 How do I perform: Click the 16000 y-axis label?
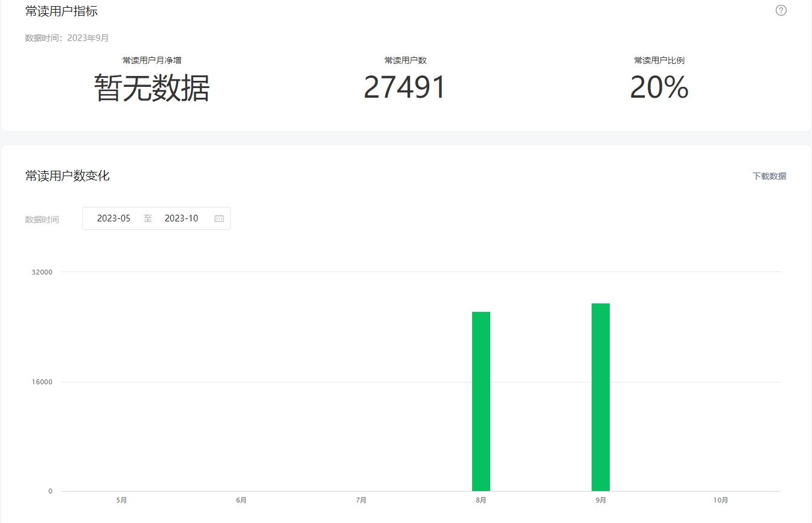point(42,382)
